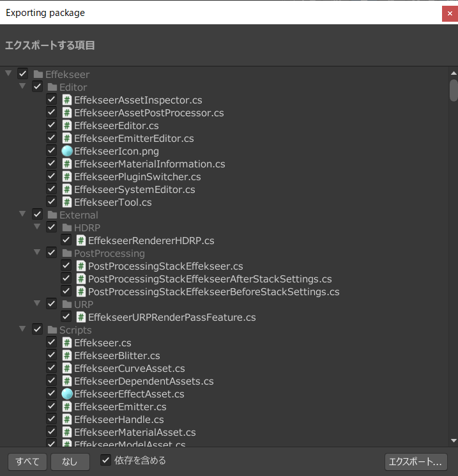Click the EffekseerEffectAsset.cs sphere icon

tap(67, 394)
